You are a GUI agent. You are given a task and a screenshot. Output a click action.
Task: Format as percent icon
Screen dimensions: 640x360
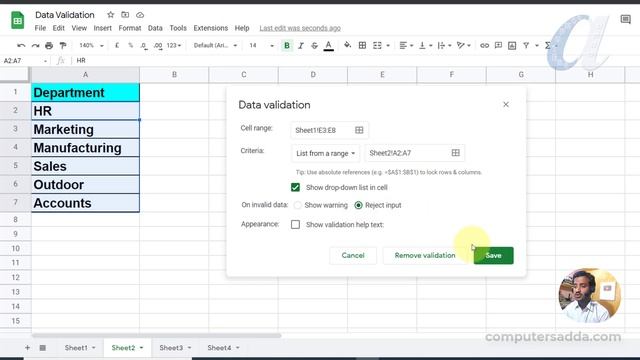[131, 45]
